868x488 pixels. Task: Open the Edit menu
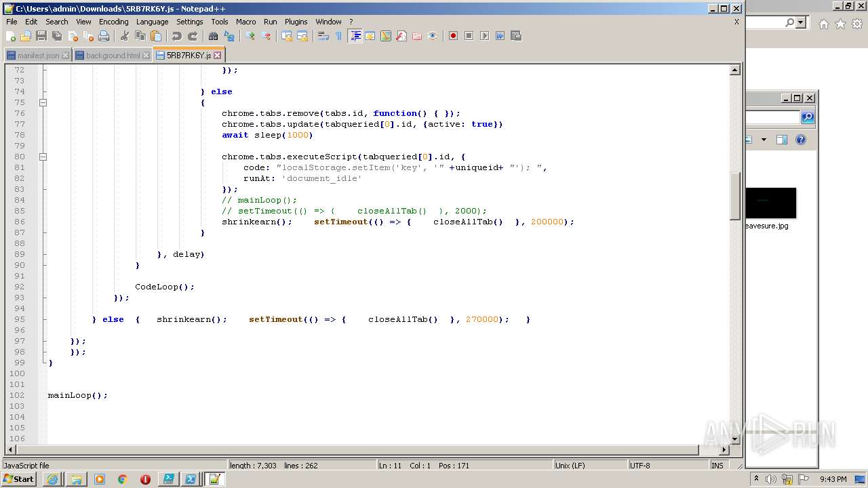tap(31, 22)
